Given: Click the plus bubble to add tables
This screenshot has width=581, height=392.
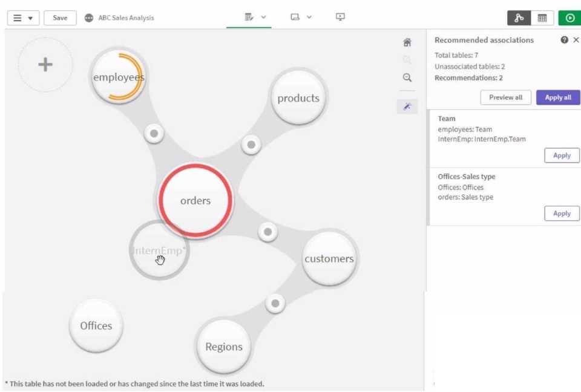Looking at the screenshot, I should [x=45, y=65].
